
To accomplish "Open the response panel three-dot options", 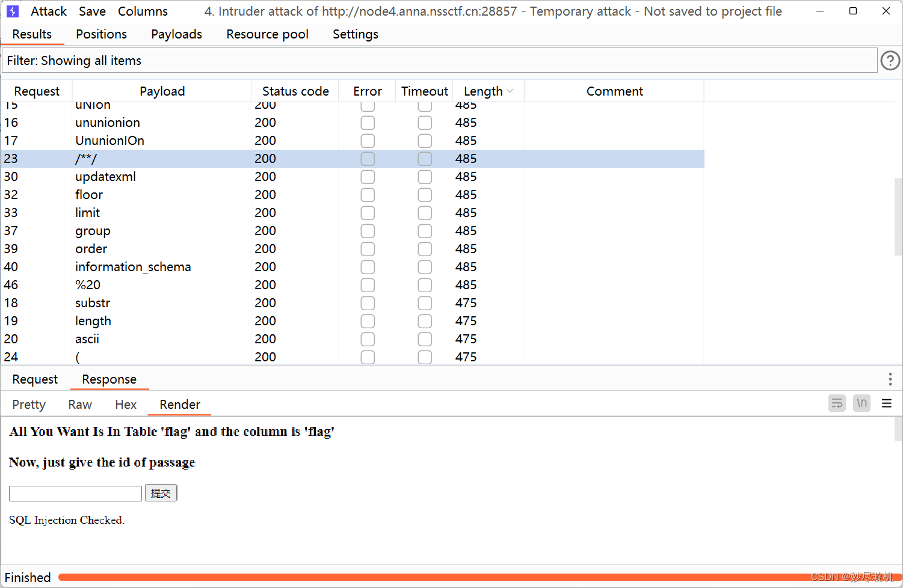I will (890, 379).
